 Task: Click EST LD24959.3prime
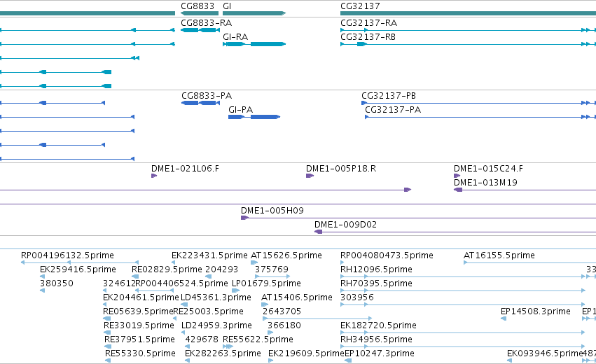point(216,325)
